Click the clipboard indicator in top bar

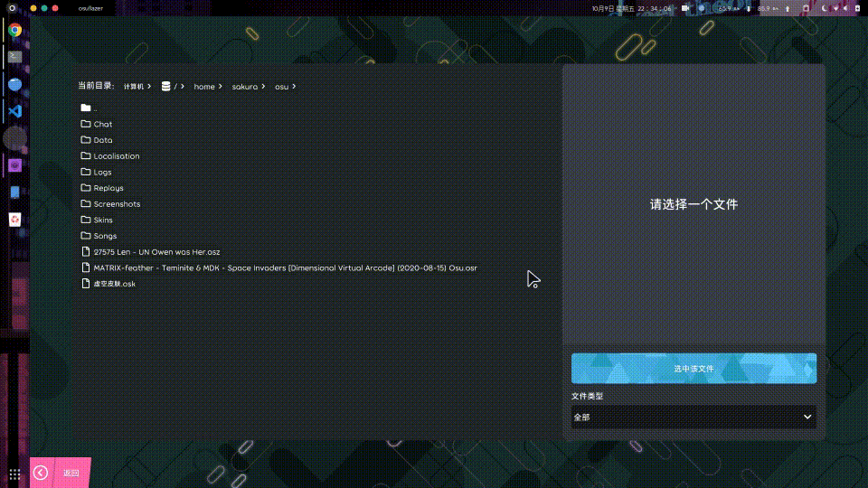click(806, 8)
